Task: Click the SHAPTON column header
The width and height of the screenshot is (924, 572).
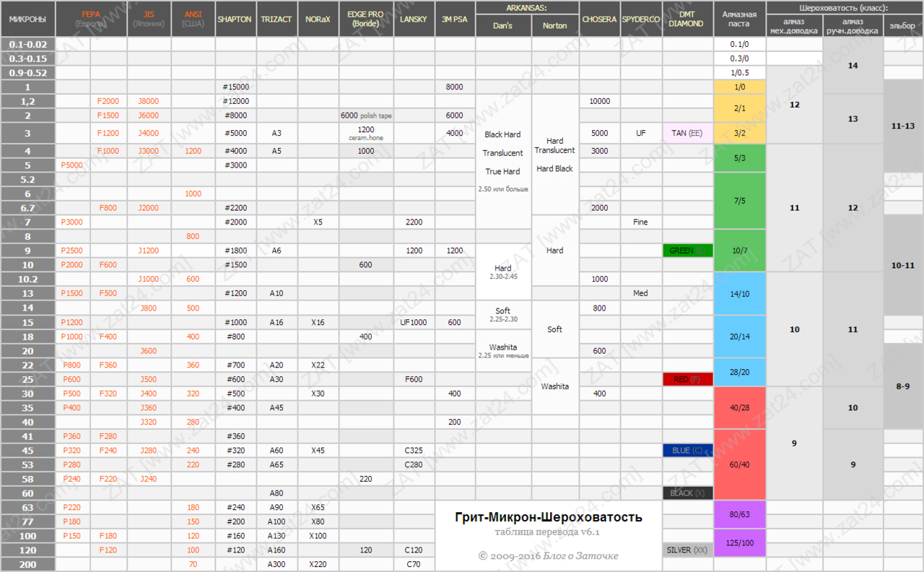Action: (x=235, y=19)
